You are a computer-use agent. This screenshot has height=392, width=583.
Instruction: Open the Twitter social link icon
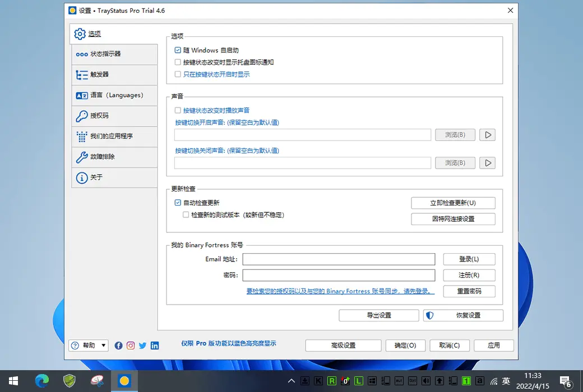pos(143,346)
